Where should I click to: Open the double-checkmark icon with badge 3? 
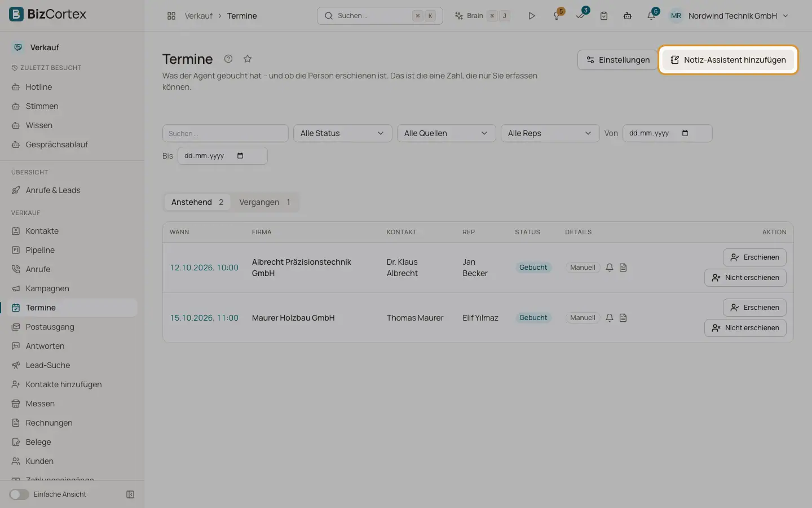click(x=580, y=16)
